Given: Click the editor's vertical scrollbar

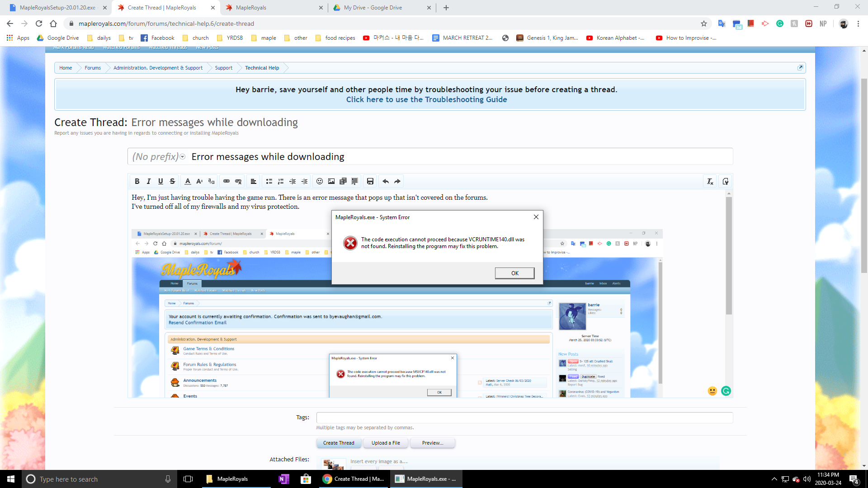Looking at the screenshot, I should 729,255.
